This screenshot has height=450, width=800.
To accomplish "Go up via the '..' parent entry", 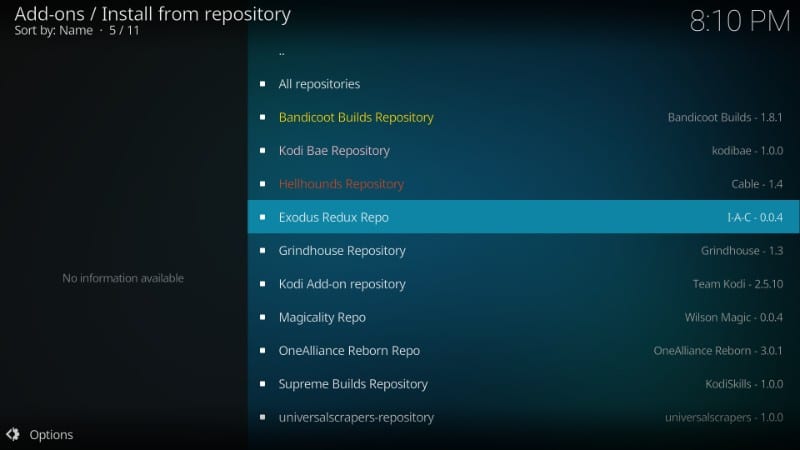I will click(x=523, y=51).
